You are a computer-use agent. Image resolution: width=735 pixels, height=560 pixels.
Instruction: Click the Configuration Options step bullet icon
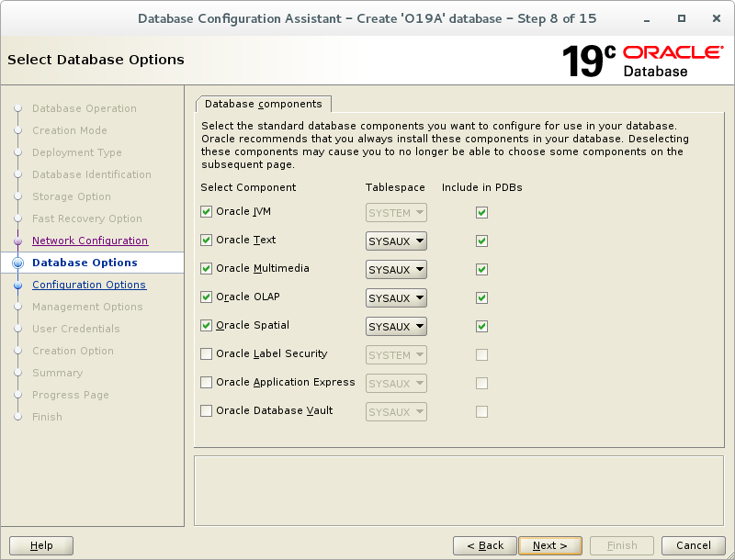coord(17,285)
